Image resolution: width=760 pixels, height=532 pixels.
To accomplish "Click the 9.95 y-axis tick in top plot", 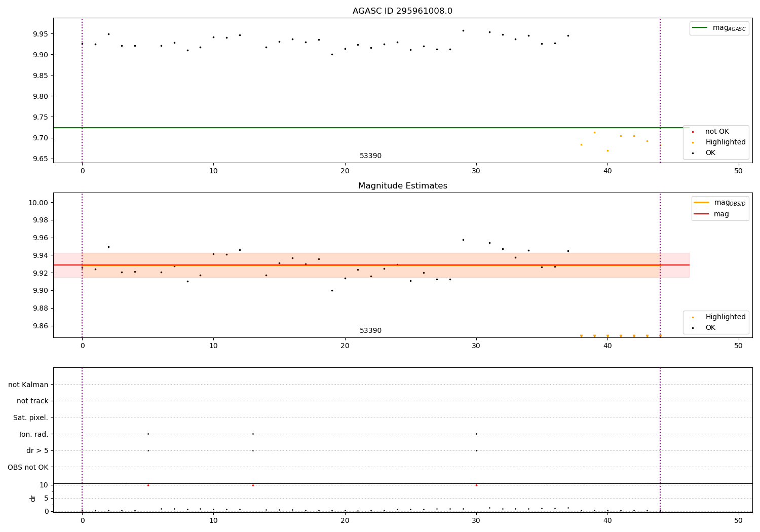I will [41, 34].
